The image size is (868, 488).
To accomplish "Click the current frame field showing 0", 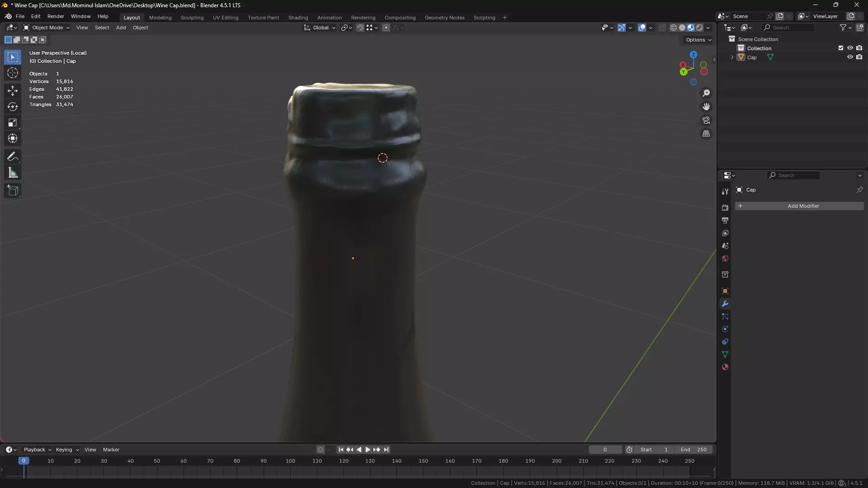I will tap(605, 450).
